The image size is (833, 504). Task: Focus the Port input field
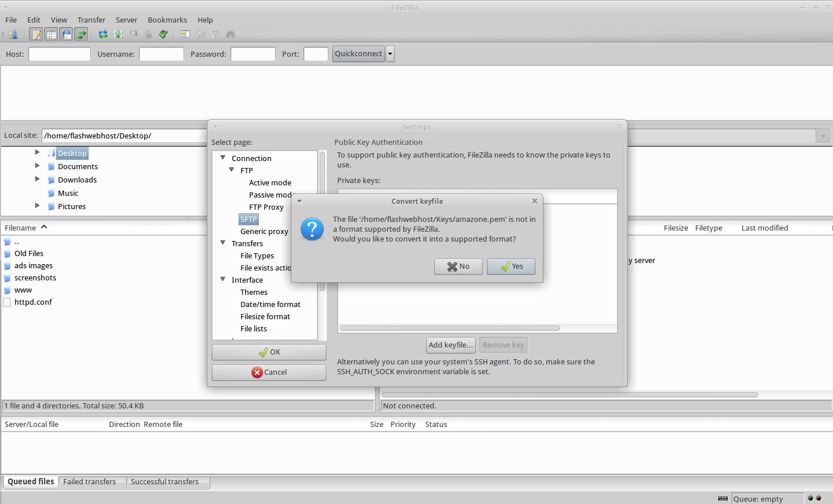(x=316, y=54)
